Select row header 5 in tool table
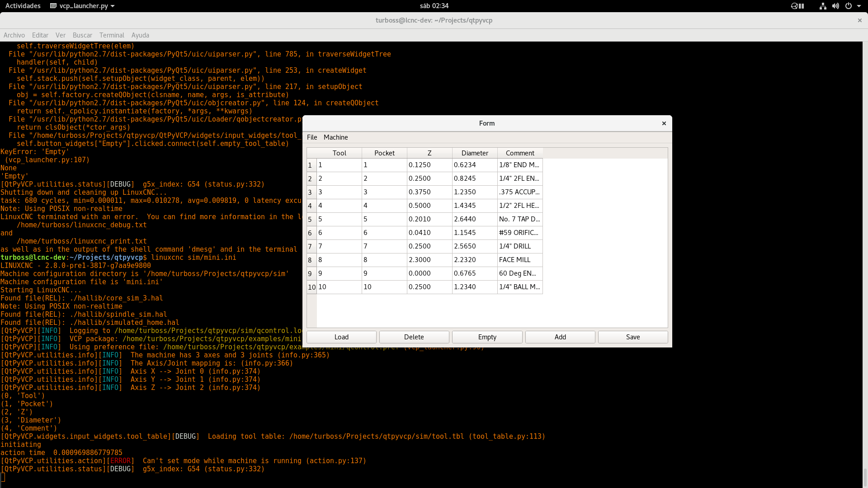Viewport: 868px width, 488px height. click(311, 220)
